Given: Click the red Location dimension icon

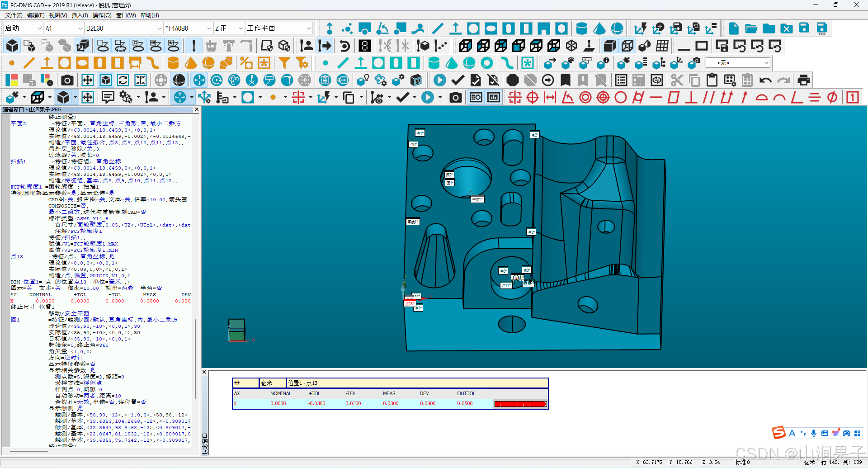Looking at the screenshot, I should point(515,97).
